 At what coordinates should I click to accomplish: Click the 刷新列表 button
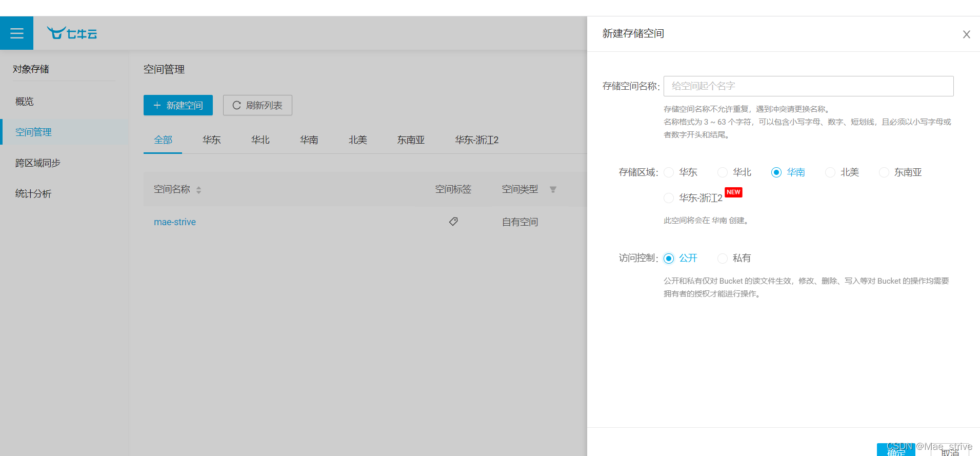[x=257, y=105]
